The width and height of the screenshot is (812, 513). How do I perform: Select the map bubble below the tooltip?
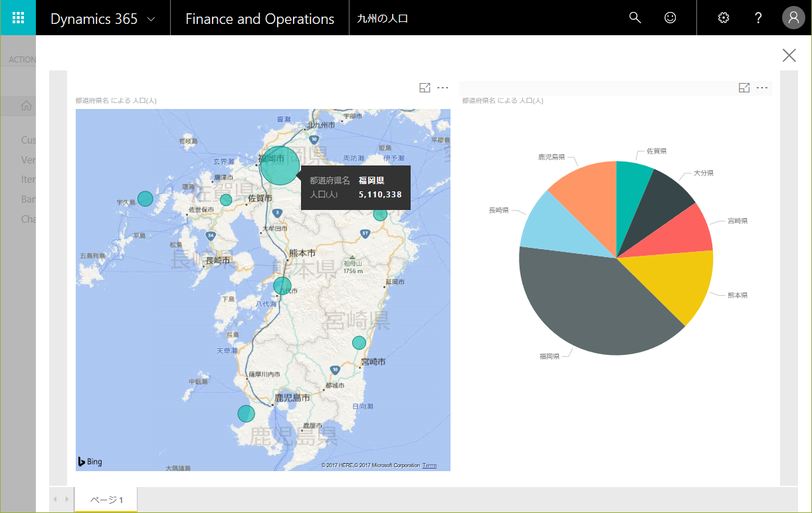380,214
